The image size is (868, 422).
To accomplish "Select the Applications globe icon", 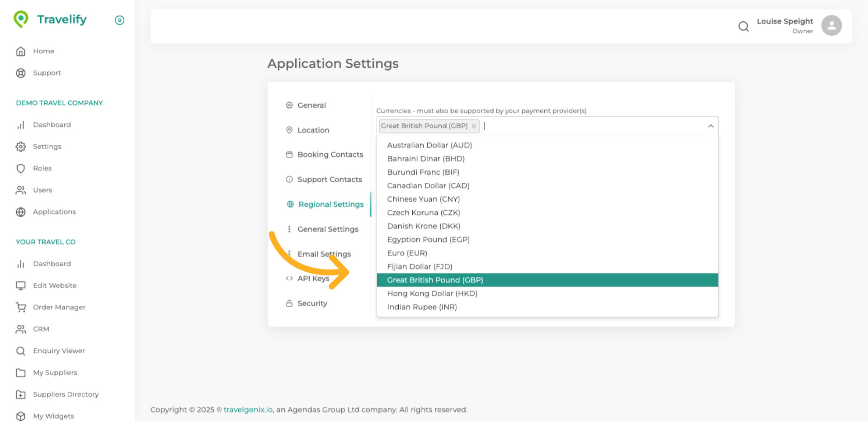I will pyautogui.click(x=21, y=212).
